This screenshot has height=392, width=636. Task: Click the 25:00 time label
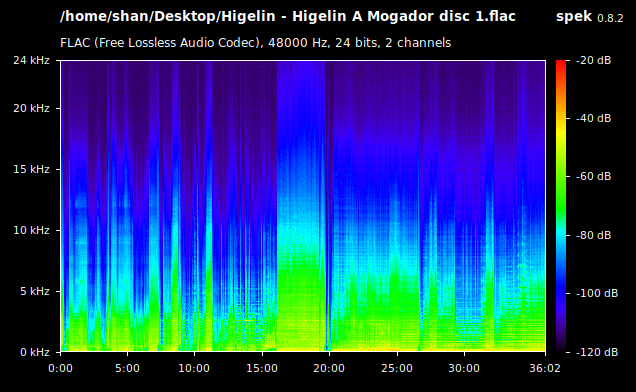pyautogui.click(x=397, y=368)
